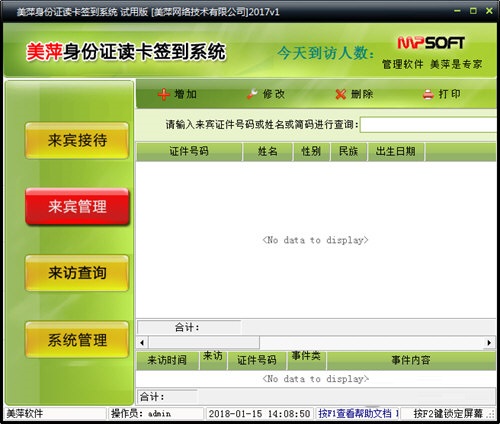500x424 pixels.
Task: Click the wrench Modify (修改) icon
Action: click(252, 94)
